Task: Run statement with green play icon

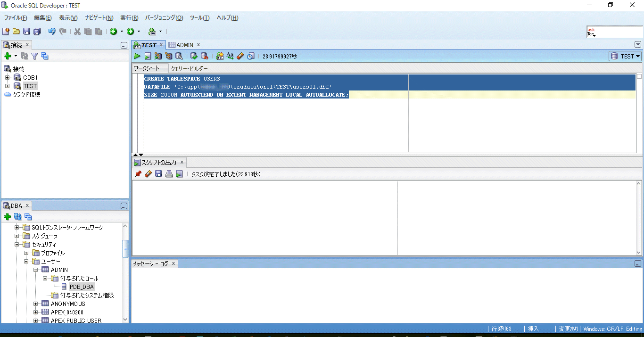Action: (137, 56)
